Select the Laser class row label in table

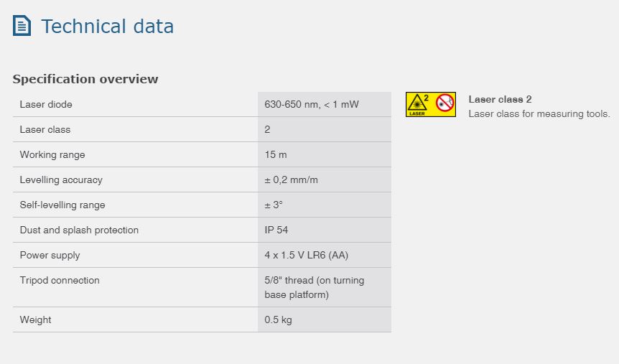pos(45,130)
